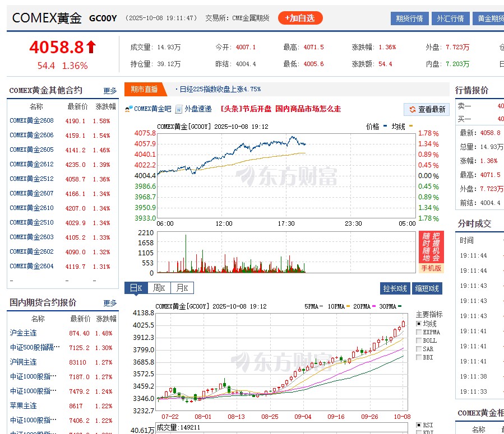Click the 缩短K线 button
This screenshot has width=504, height=434.
(x=428, y=287)
